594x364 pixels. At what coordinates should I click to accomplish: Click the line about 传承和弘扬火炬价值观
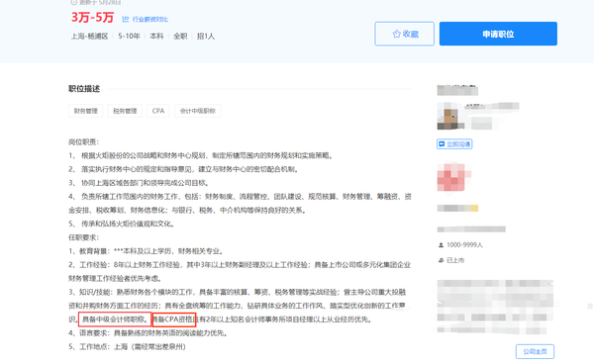(122, 224)
